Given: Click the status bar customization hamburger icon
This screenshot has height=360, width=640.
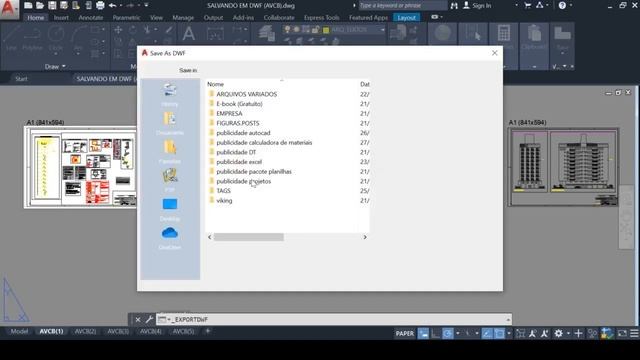Looking at the screenshot, I should pyautogui.click(x=634, y=333).
